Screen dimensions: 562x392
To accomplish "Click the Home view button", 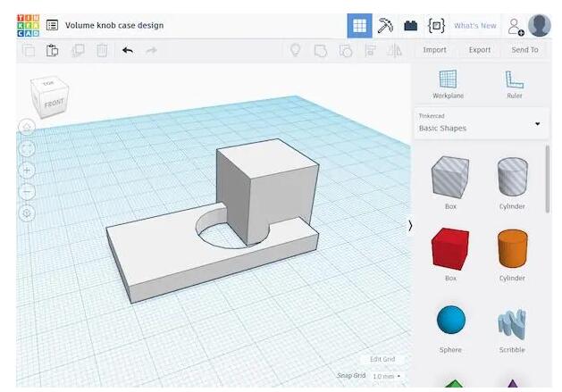I will tap(27, 127).
